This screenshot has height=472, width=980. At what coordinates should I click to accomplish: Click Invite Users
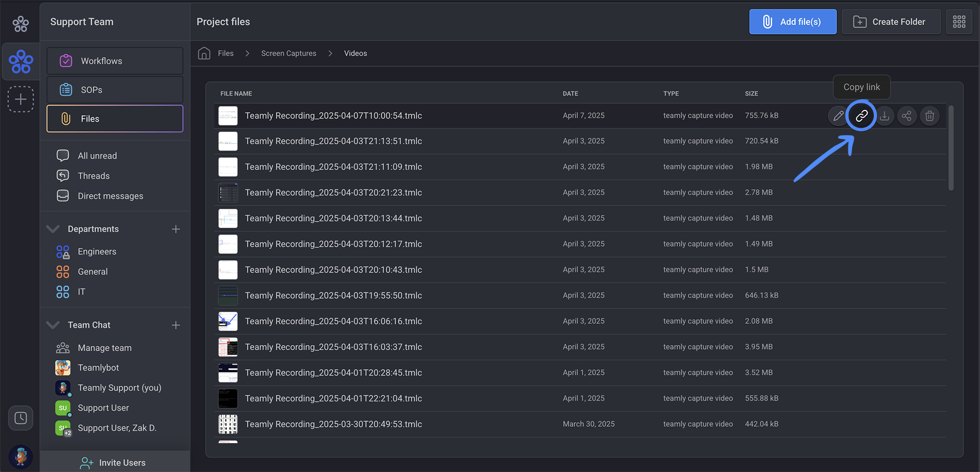[x=115, y=462]
